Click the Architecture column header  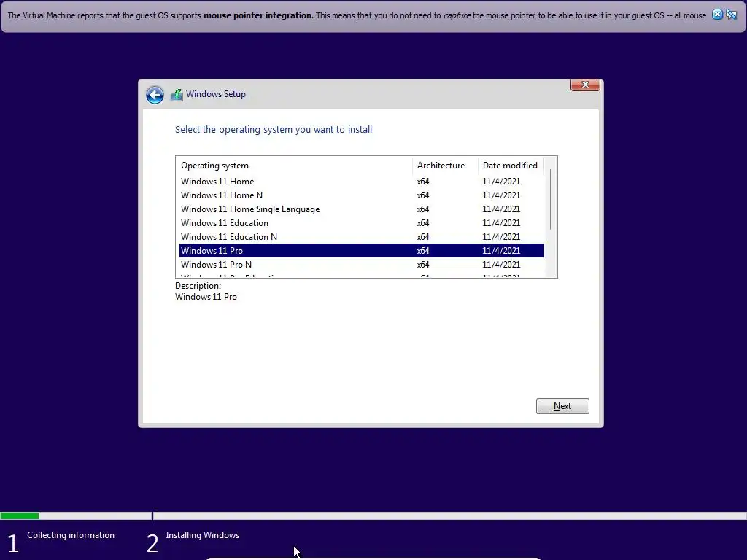click(445, 166)
